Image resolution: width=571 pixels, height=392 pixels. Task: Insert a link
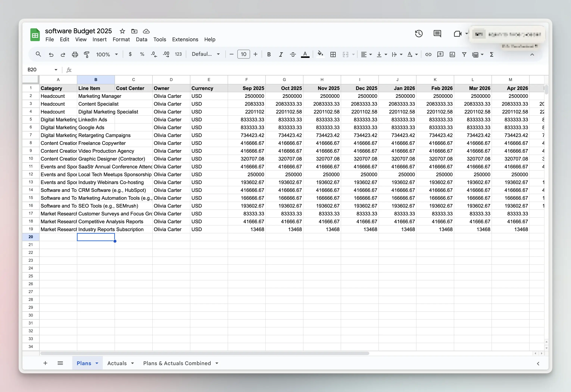point(428,54)
